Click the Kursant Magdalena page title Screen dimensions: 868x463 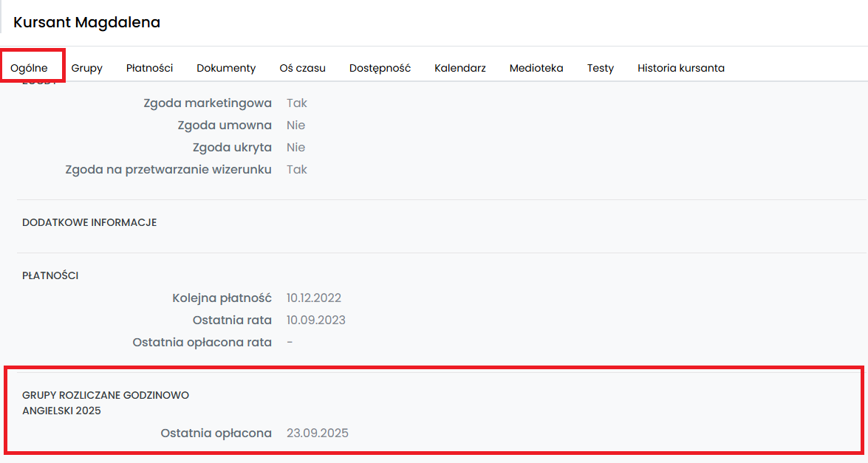coord(86,23)
